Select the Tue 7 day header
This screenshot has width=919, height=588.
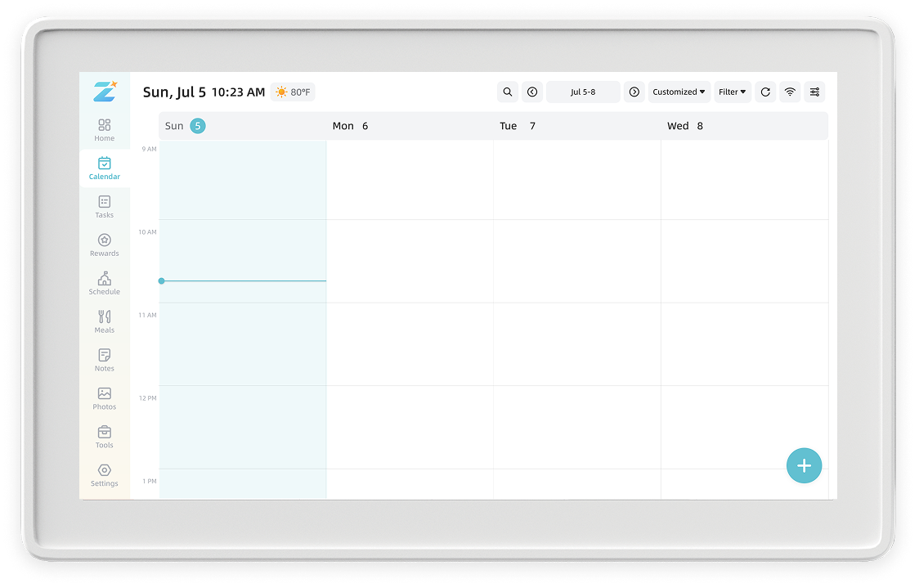pyautogui.click(x=577, y=126)
